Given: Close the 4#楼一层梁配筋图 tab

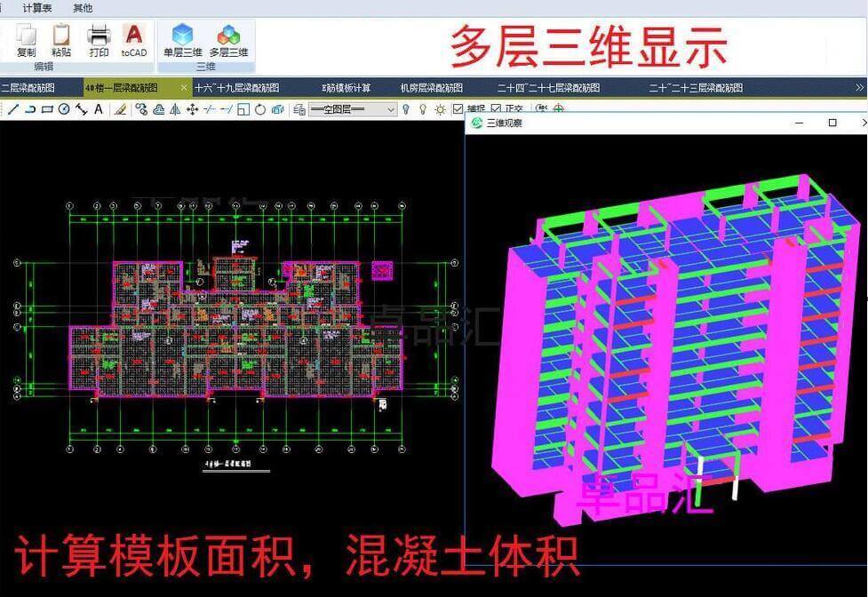Looking at the screenshot, I should (184, 87).
